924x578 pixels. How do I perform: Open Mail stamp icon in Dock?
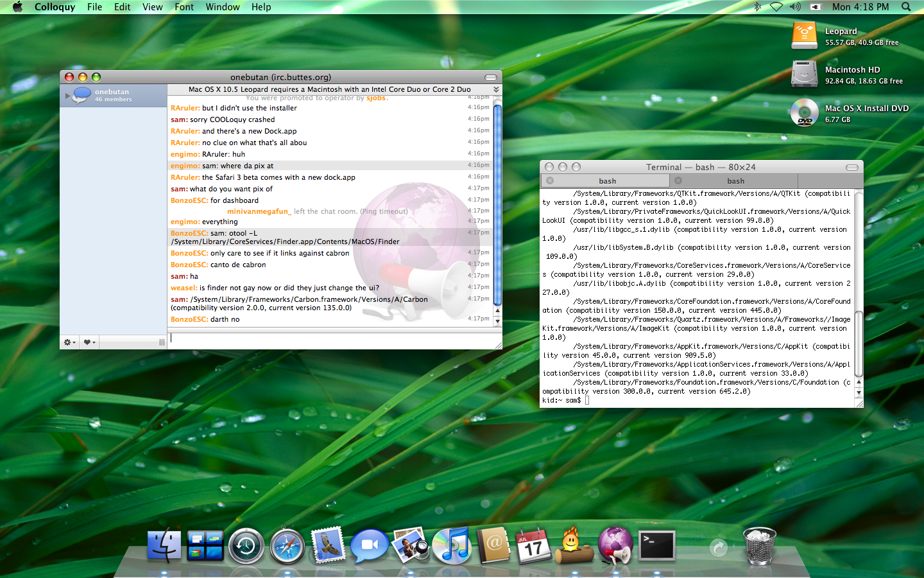click(x=329, y=545)
